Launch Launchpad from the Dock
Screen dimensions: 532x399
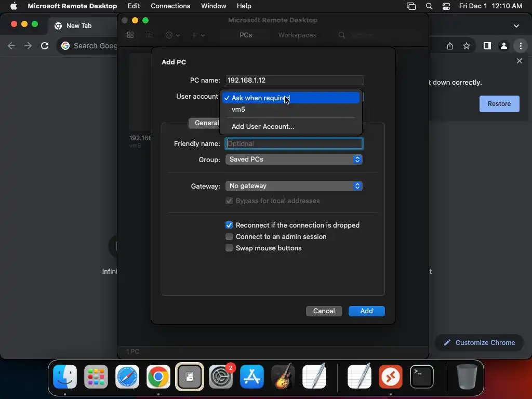pyautogui.click(x=96, y=376)
